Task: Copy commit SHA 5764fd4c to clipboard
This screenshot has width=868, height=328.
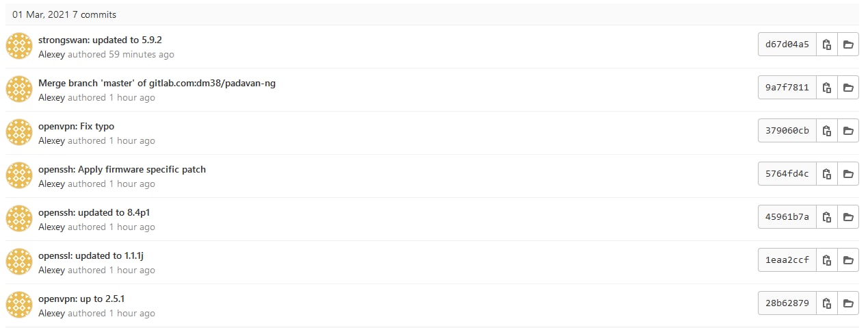Action: (x=827, y=174)
